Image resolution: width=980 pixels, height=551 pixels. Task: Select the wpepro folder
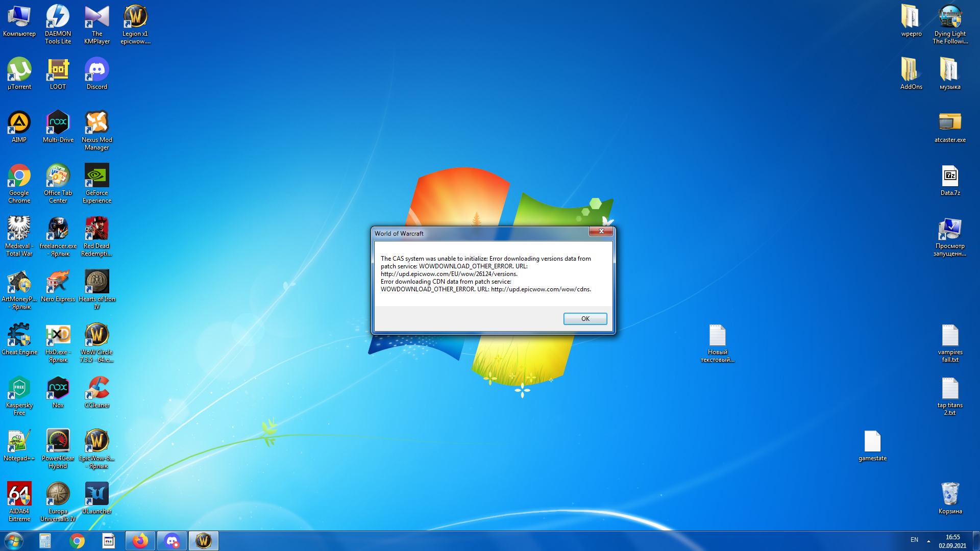(911, 21)
